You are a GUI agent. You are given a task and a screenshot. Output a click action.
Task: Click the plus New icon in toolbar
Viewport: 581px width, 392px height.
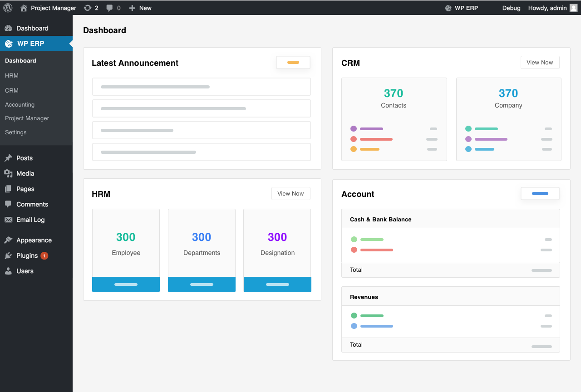[132, 8]
